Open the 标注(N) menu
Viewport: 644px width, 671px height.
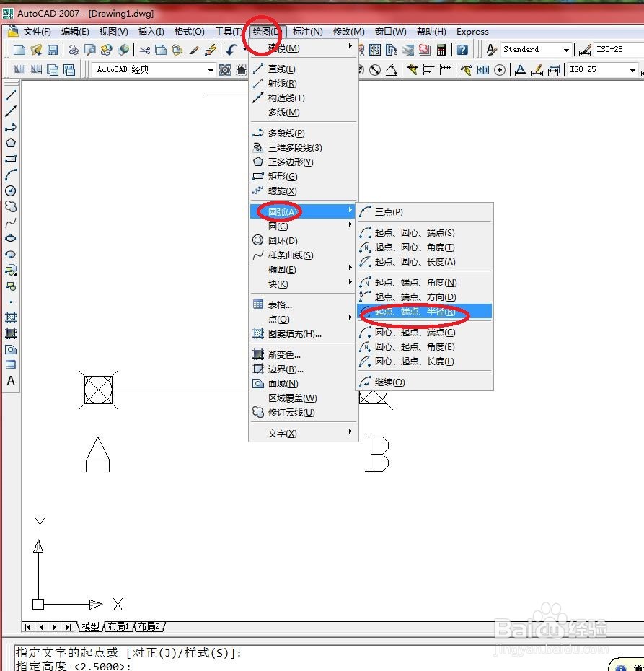(x=307, y=32)
